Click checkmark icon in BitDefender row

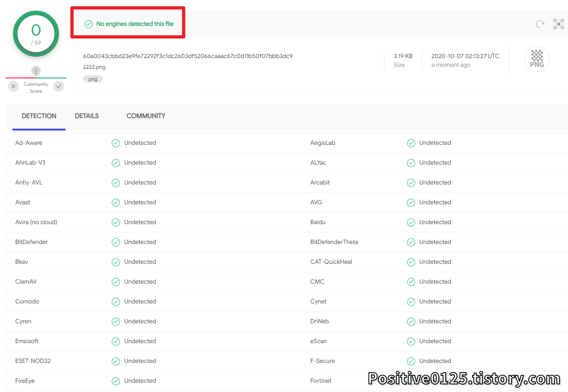tap(116, 242)
